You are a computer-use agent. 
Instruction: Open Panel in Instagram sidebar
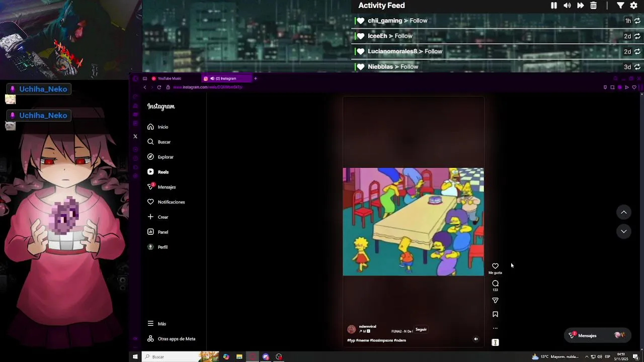tap(158, 232)
